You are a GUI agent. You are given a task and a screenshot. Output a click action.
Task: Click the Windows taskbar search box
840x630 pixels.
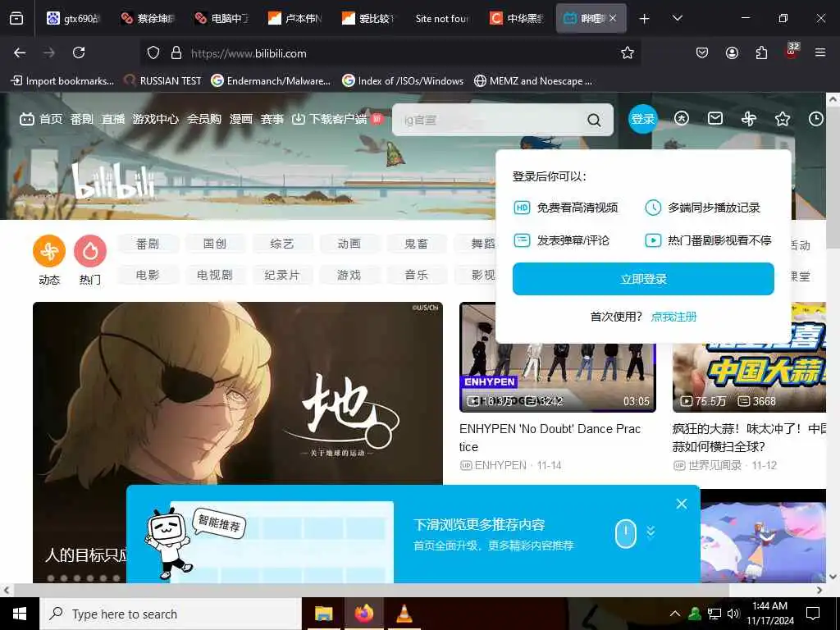171,614
